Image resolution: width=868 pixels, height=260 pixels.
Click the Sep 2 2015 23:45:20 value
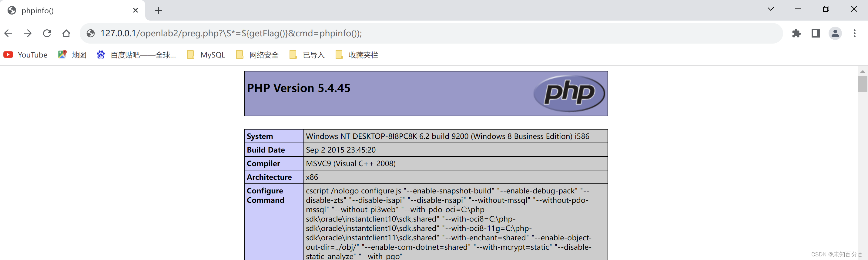click(x=341, y=150)
